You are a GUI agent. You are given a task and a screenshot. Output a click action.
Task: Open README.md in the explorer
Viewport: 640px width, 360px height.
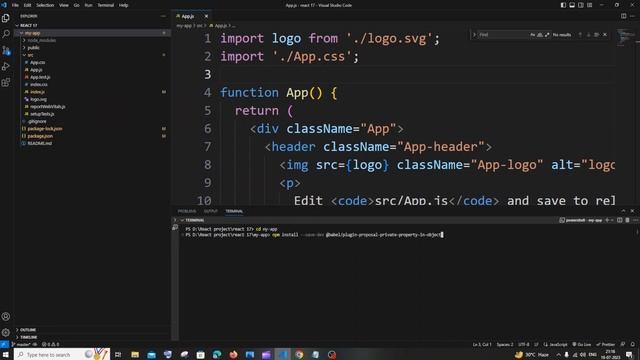pyautogui.click(x=92, y=143)
